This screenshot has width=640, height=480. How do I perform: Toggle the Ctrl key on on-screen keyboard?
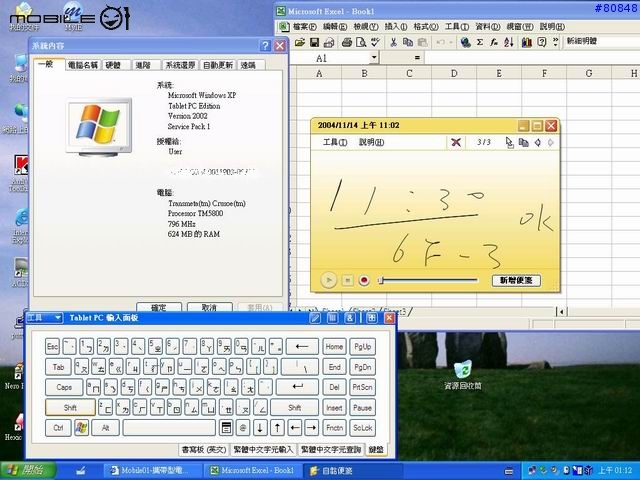(58, 428)
